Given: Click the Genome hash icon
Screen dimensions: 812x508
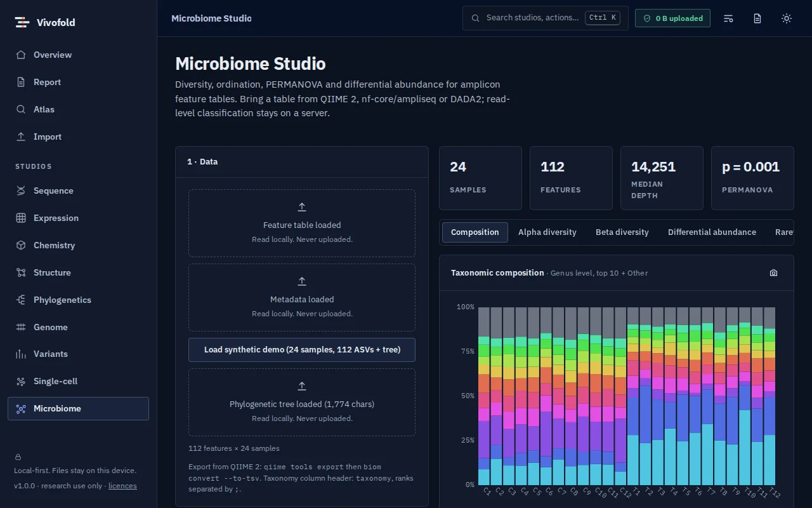Looking at the screenshot, I should pos(21,327).
